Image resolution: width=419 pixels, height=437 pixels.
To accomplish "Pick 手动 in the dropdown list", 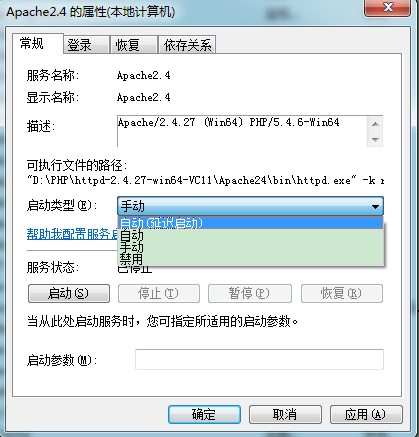I will [x=251, y=247].
